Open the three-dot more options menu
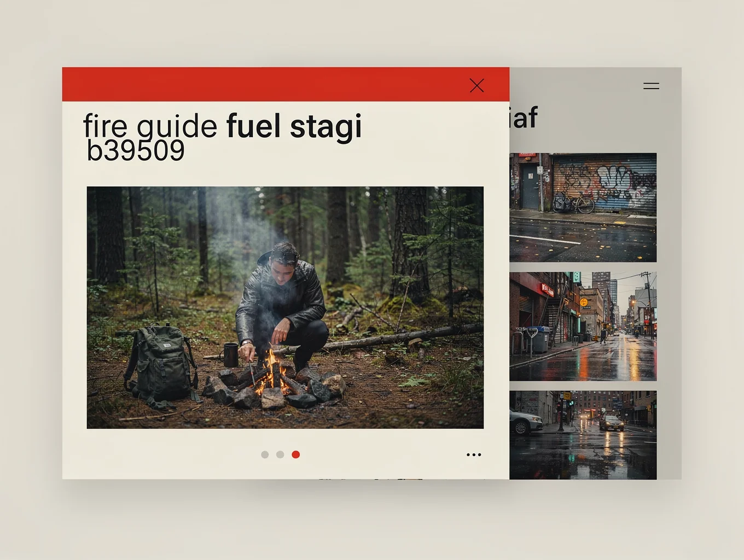744x560 pixels. click(x=474, y=454)
